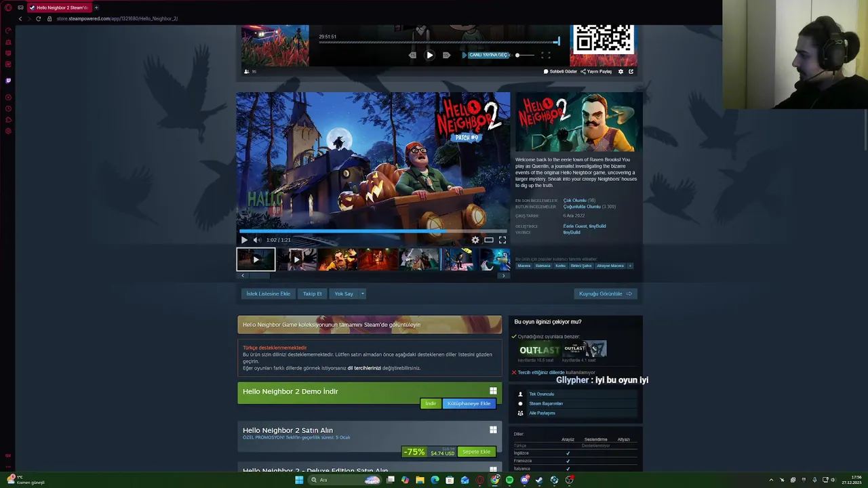868x488 pixels.
Task: Play the Hello Neighbor 2 trailer
Action: pyautogui.click(x=244, y=240)
